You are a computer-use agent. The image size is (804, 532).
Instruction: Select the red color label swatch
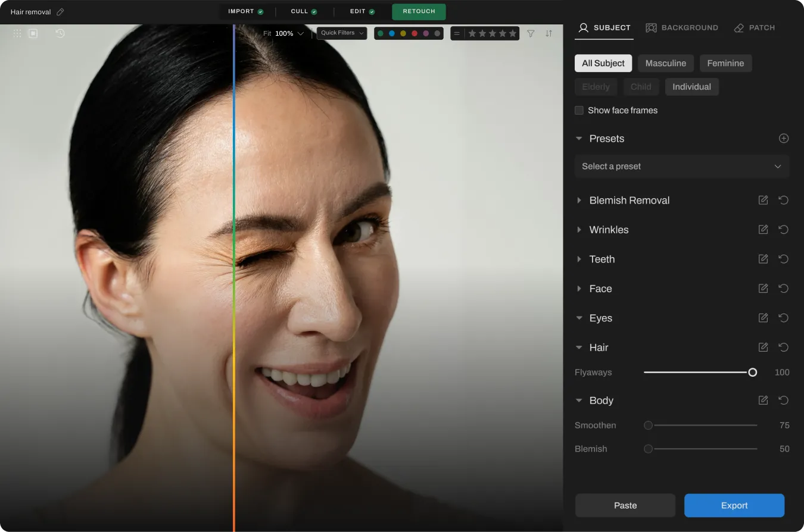pyautogui.click(x=415, y=33)
